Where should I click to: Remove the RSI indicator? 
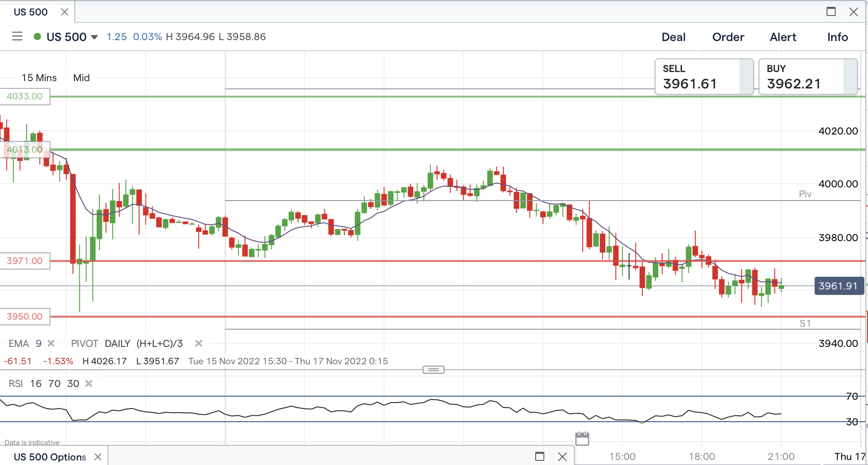point(89,383)
